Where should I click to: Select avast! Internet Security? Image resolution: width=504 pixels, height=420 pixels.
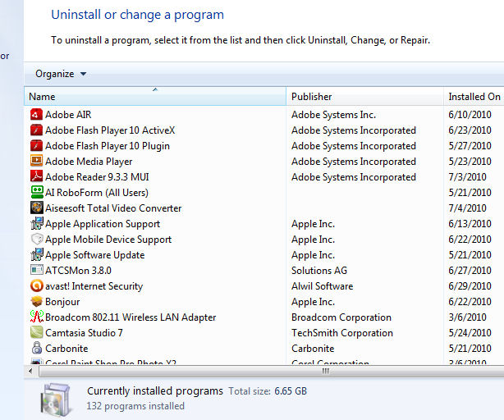click(x=94, y=286)
